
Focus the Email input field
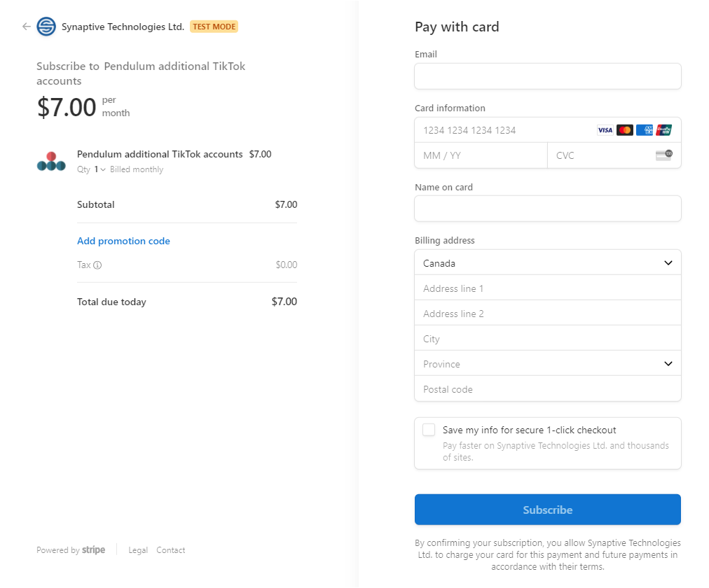[548, 76]
